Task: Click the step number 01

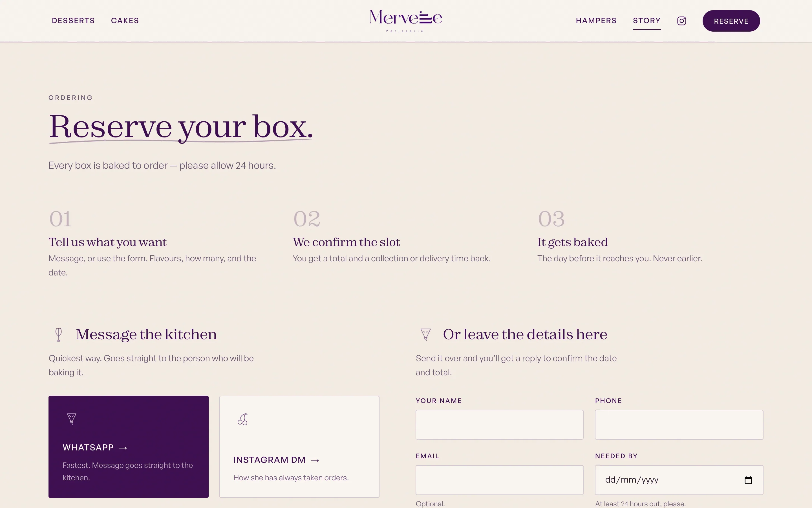Action: point(60,219)
